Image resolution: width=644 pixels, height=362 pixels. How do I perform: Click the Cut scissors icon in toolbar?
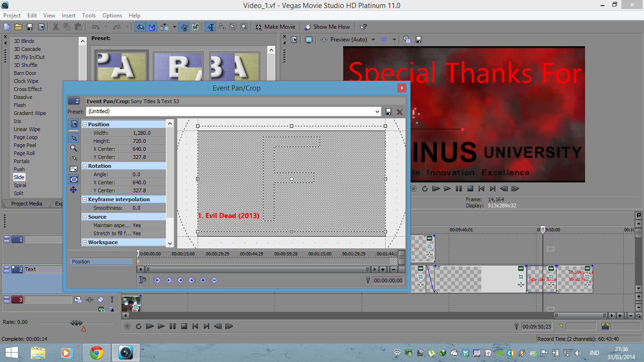pyautogui.click(x=56, y=27)
